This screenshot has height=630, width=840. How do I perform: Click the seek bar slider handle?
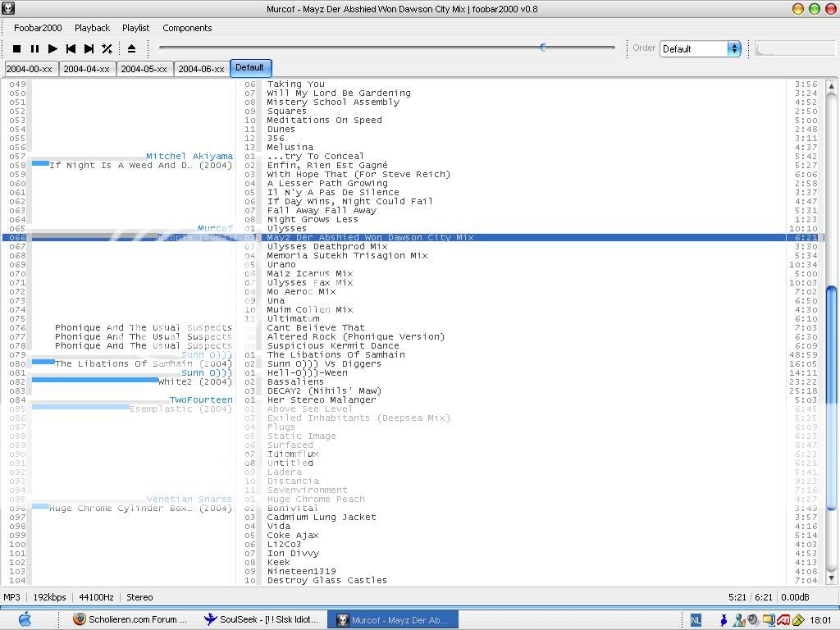click(543, 47)
